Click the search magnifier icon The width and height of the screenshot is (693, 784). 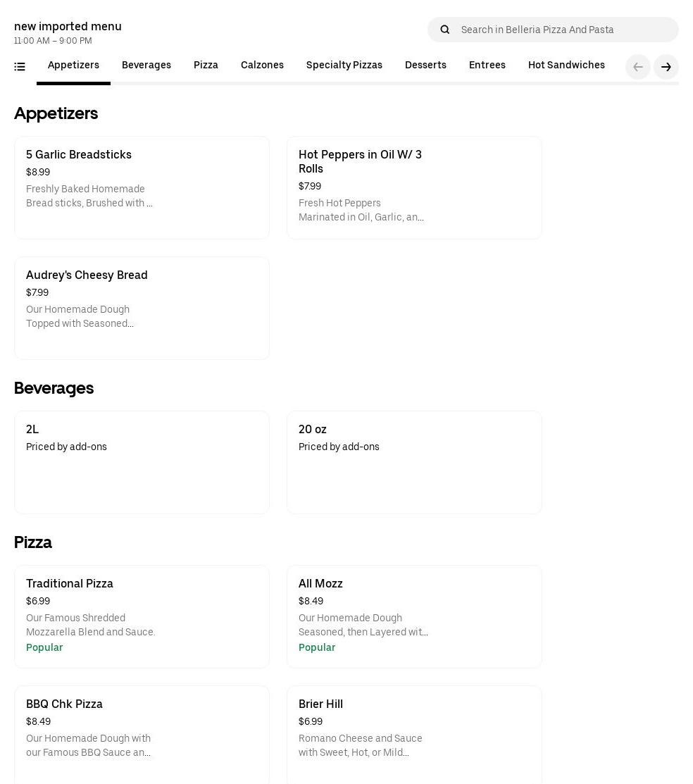444,30
